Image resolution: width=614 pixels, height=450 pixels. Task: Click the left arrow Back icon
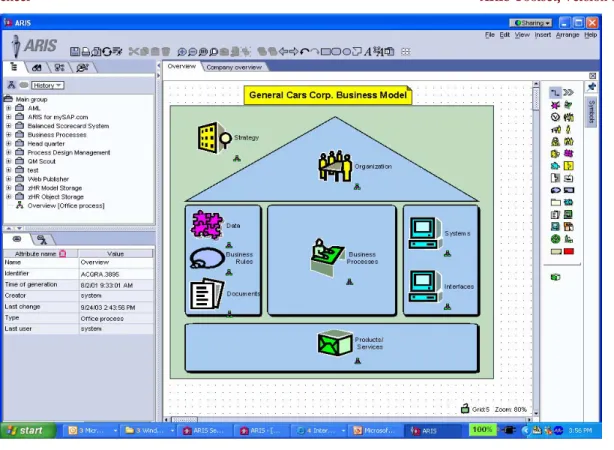click(x=283, y=51)
